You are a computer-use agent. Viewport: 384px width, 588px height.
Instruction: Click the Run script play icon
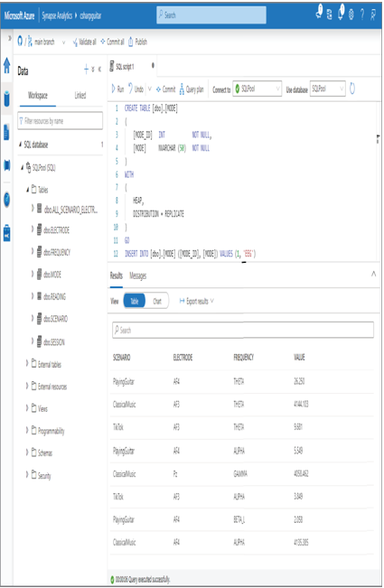click(114, 89)
